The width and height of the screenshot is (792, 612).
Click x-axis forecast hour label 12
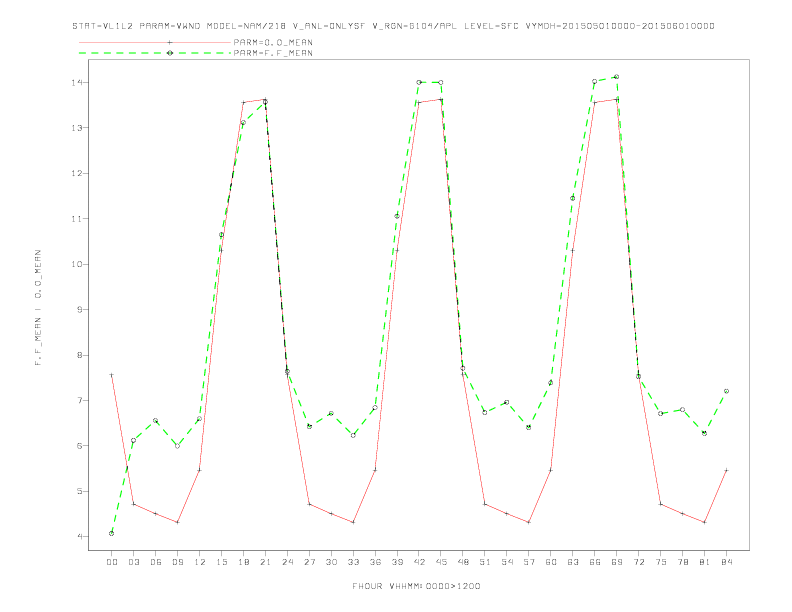200,562
